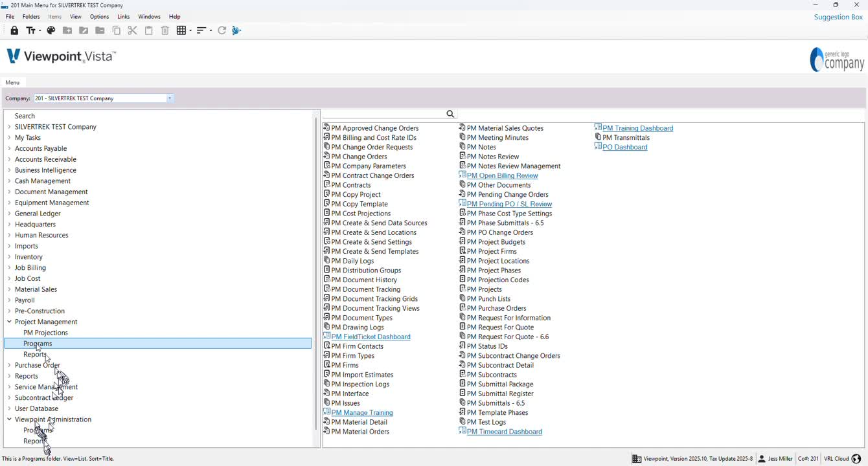Select the Menu tab
868x466 pixels.
[x=12, y=82]
